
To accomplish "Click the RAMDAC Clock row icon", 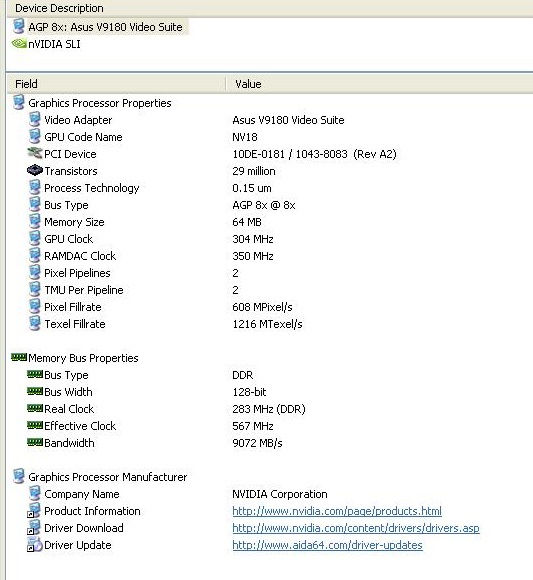I will tap(35, 256).
